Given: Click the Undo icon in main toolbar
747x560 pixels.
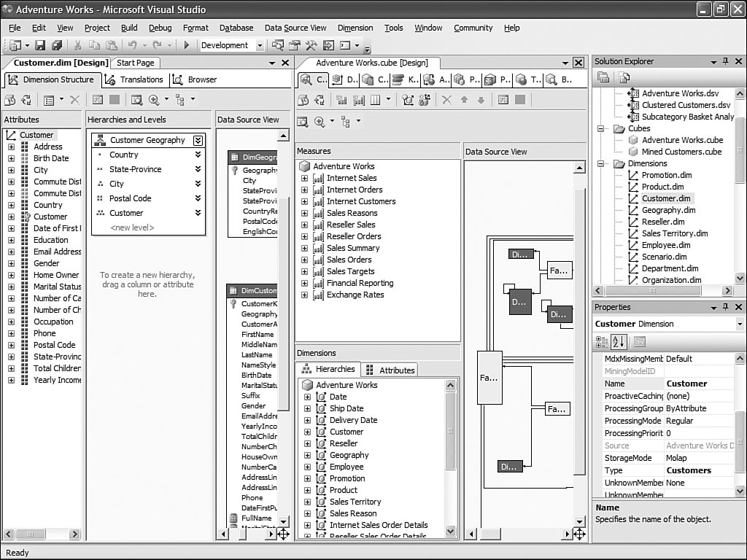Looking at the screenshot, I should [x=133, y=45].
